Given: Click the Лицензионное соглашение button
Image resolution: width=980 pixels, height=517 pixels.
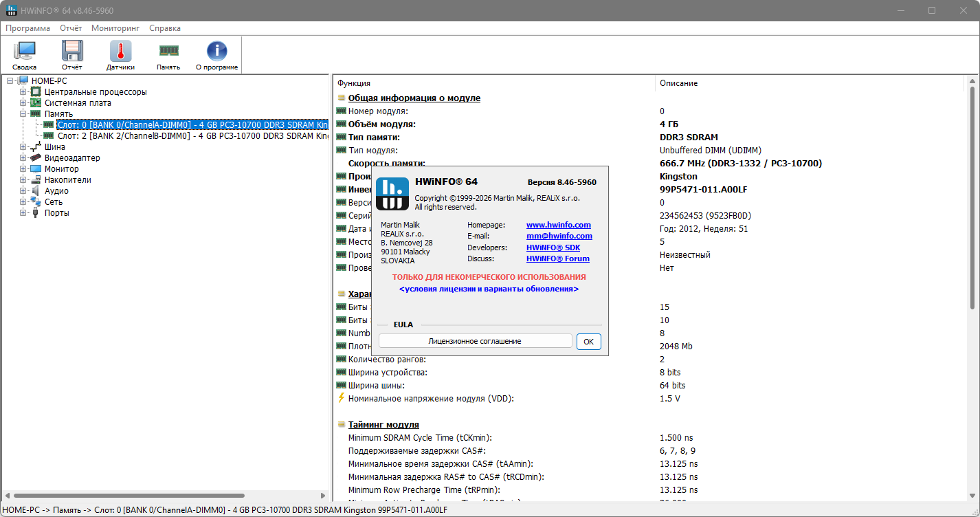Looking at the screenshot, I should point(475,341).
